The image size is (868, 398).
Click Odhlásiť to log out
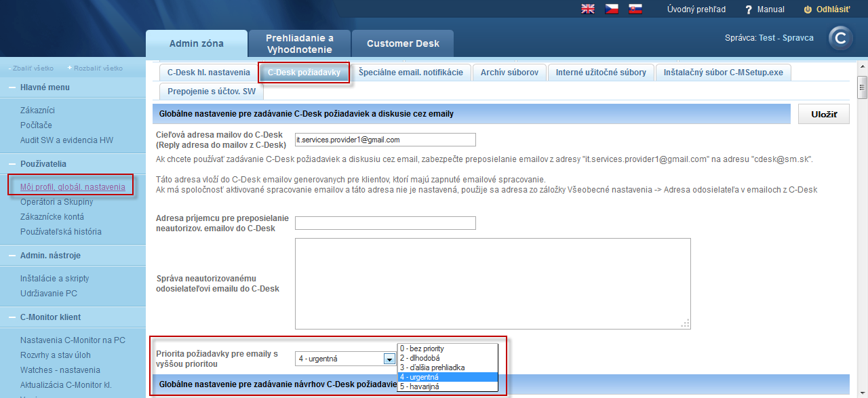pos(827,9)
